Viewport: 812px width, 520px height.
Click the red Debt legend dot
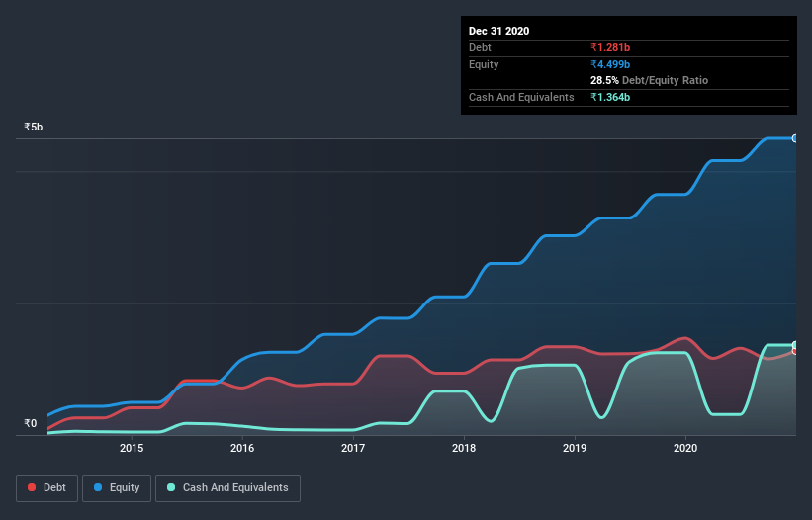(32, 487)
